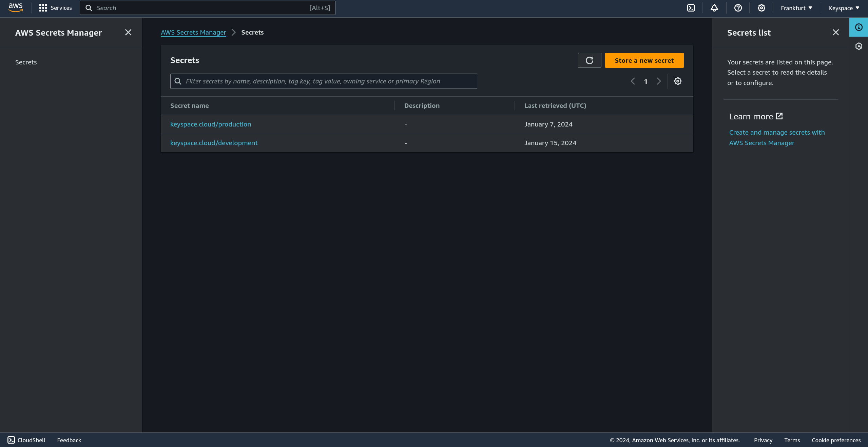Image resolution: width=868 pixels, height=447 pixels.
Task: Select Secrets in the left navigation
Action: click(26, 62)
